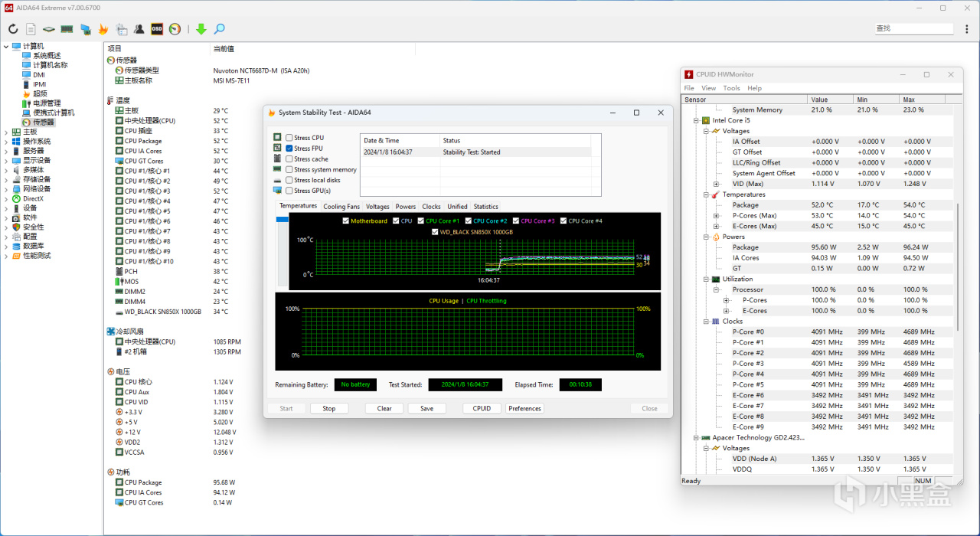
Task: Expand the 主板 node in the tree
Action: (x=7, y=132)
